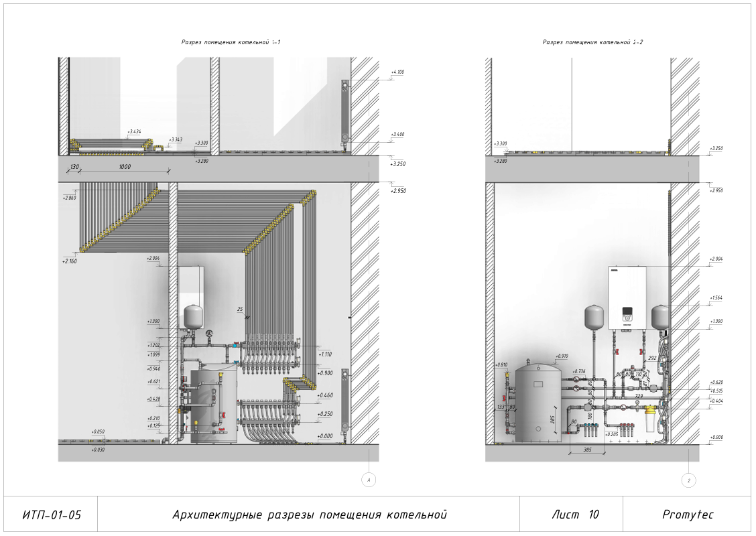Viewport: 756px width, 536px height.
Task: Click the +4.100 elevation mark
Action: click(x=397, y=72)
